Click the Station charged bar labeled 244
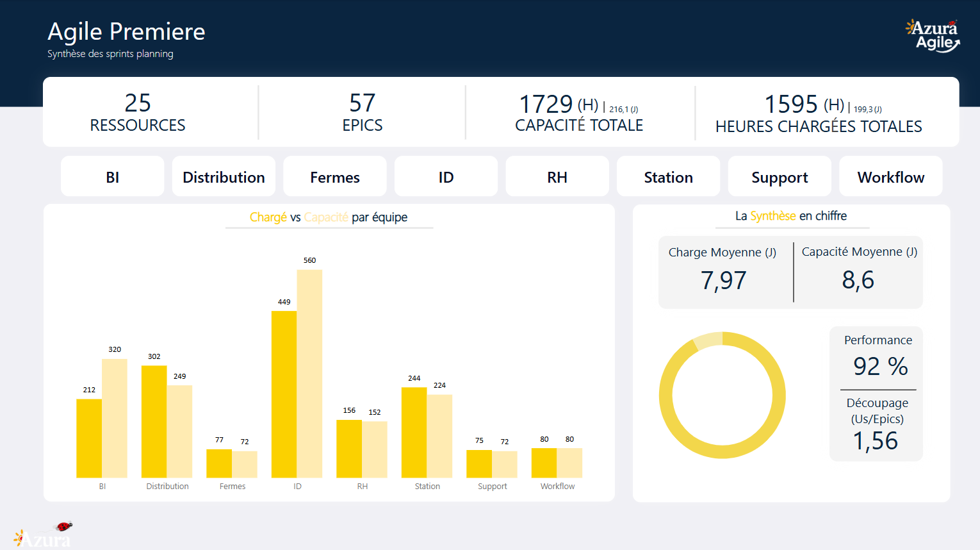The height and width of the screenshot is (550, 980). [414, 432]
